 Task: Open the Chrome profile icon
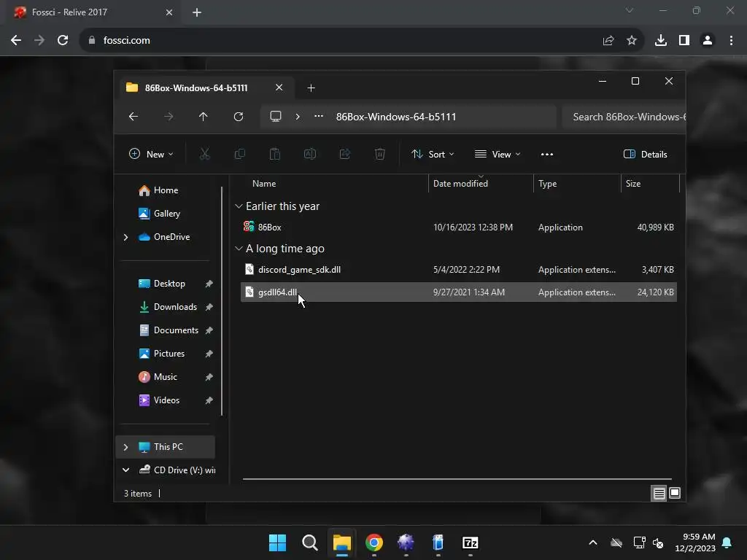(708, 41)
